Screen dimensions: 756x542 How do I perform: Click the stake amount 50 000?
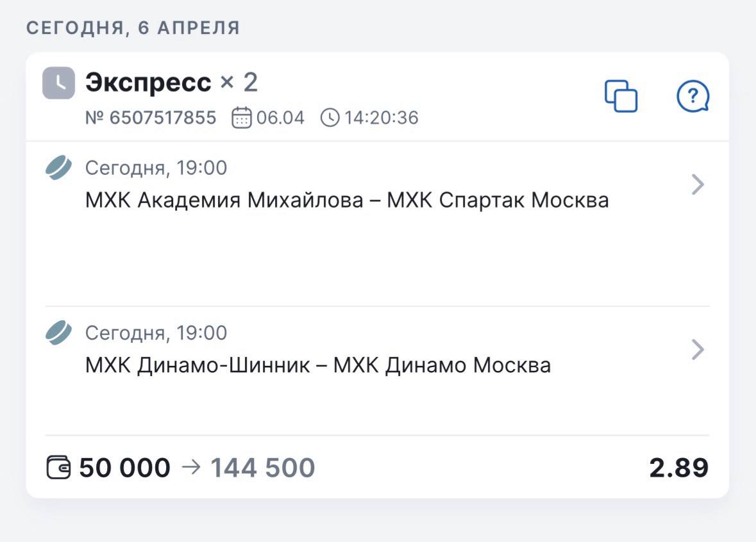[125, 468]
